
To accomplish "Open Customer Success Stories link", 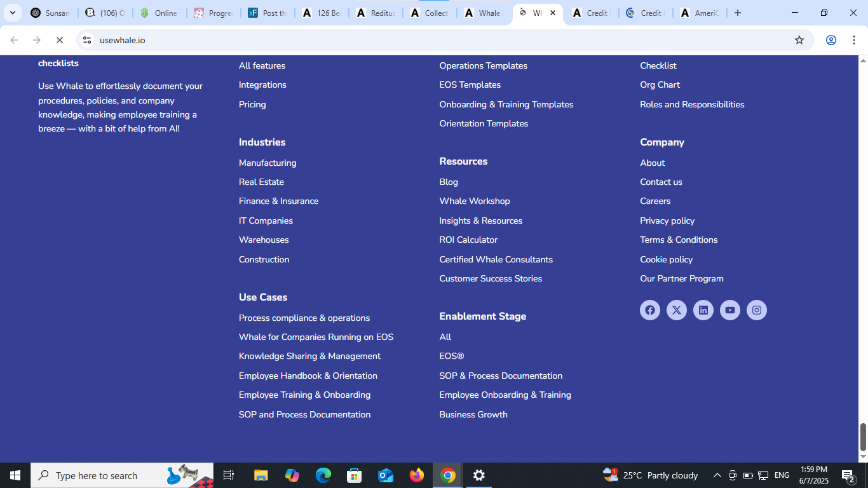I will tap(491, 278).
